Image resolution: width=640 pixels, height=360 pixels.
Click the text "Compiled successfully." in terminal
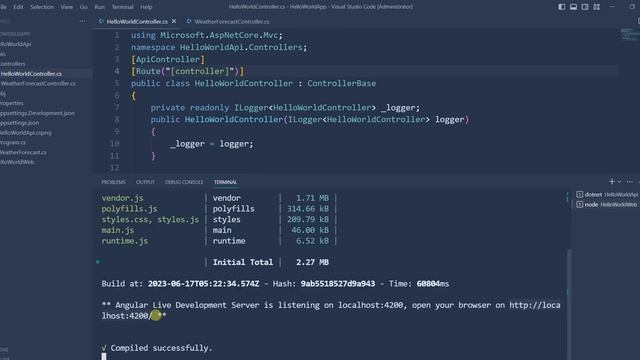tap(161, 348)
